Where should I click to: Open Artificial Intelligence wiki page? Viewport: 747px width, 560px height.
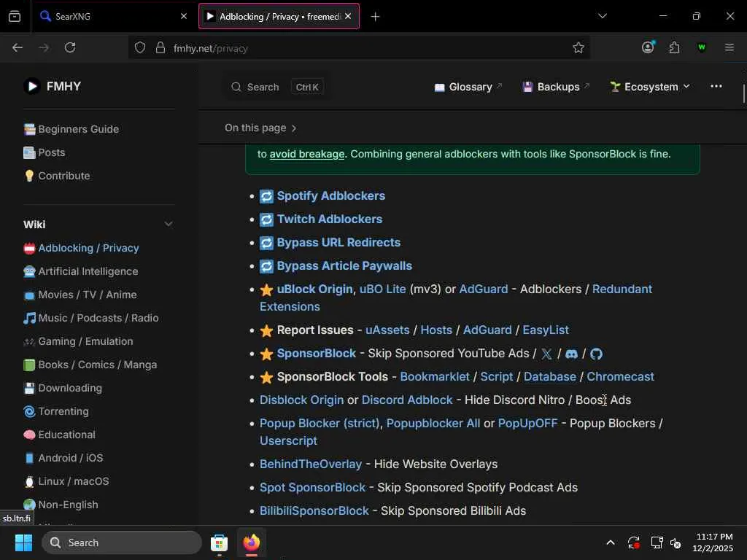(81, 271)
